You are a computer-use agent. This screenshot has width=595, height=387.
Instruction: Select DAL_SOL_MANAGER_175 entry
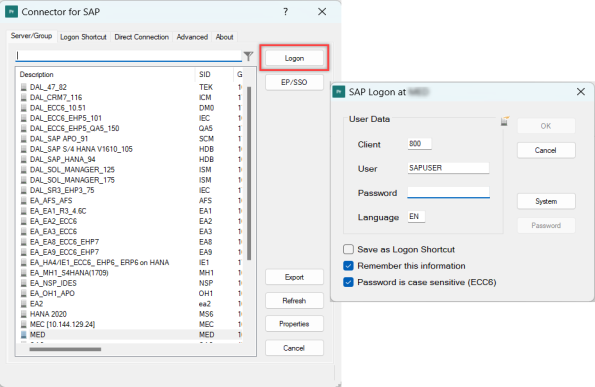[x=131, y=180]
